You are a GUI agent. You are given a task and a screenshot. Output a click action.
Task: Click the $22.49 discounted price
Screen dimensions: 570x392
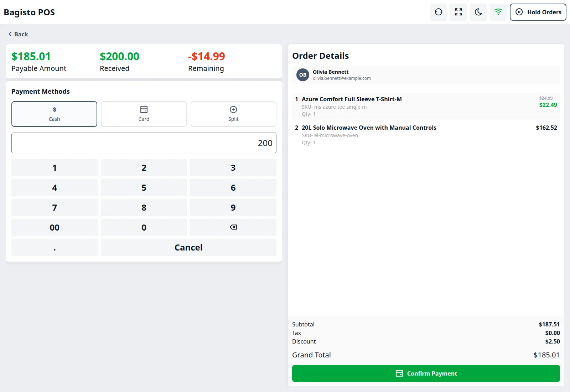548,105
